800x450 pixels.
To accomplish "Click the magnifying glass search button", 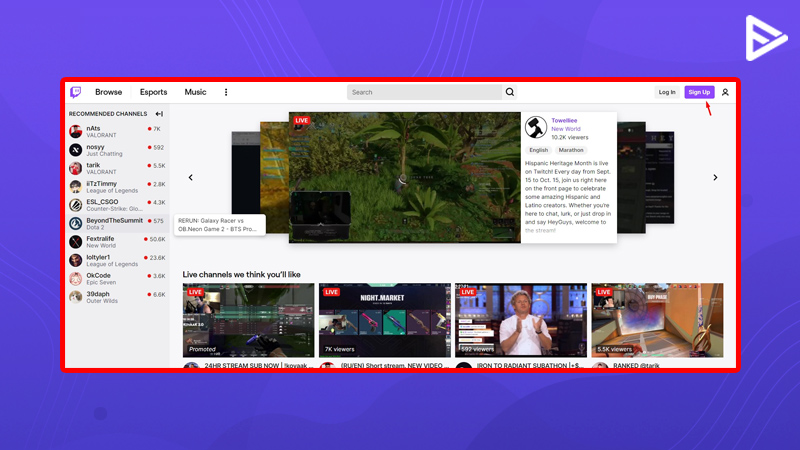I will click(510, 92).
